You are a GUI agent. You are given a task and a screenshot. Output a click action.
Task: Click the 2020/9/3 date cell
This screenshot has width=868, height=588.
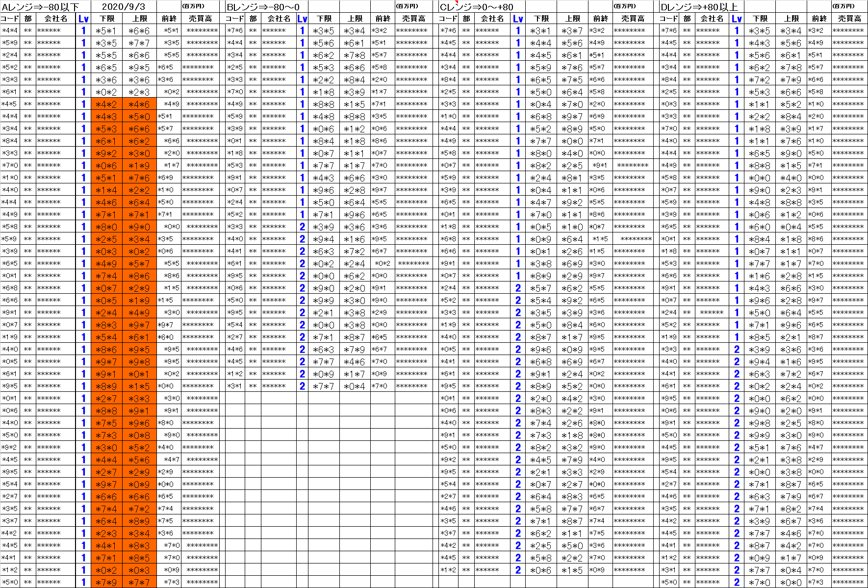click(124, 6)
